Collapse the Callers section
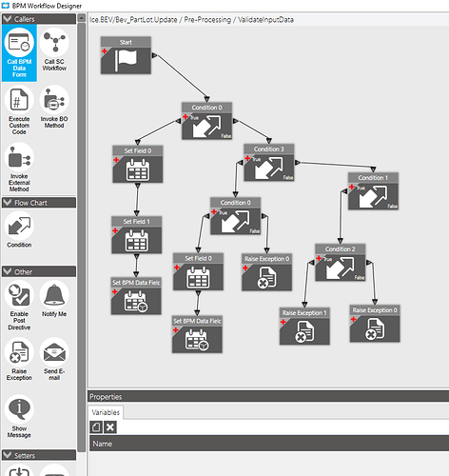 pos(7,19)
